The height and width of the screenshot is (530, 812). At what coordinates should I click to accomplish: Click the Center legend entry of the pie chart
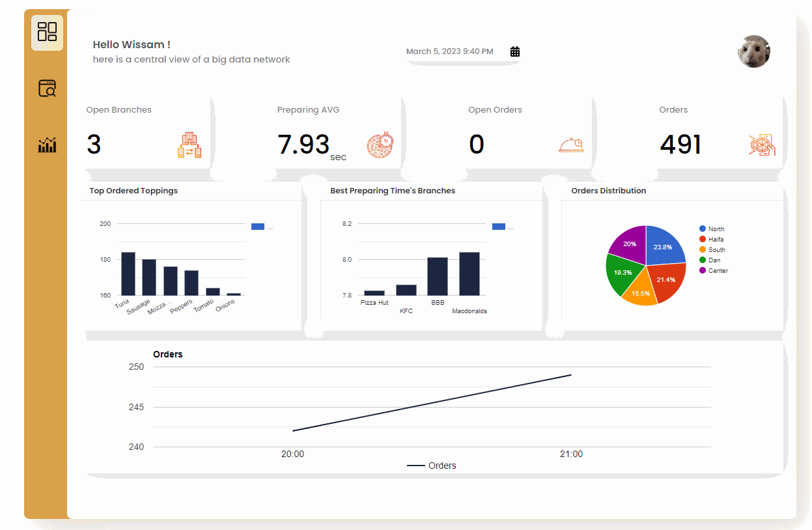pos(715,270)
